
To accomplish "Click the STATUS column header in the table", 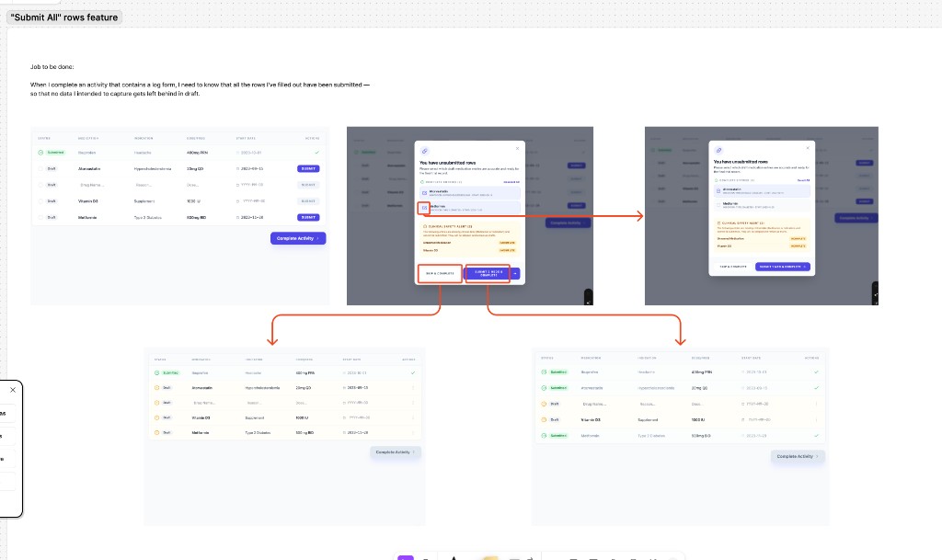I will [43, 139].
